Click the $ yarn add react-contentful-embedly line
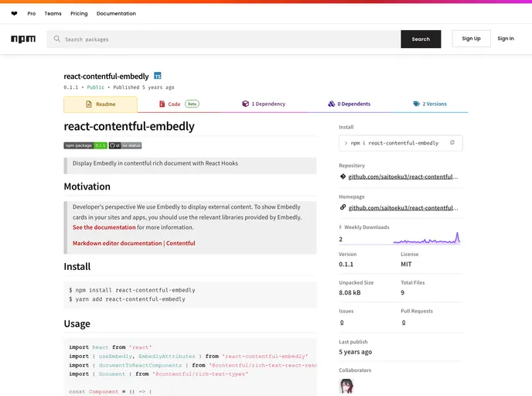 pyautogui.click(x=127, y=299)
